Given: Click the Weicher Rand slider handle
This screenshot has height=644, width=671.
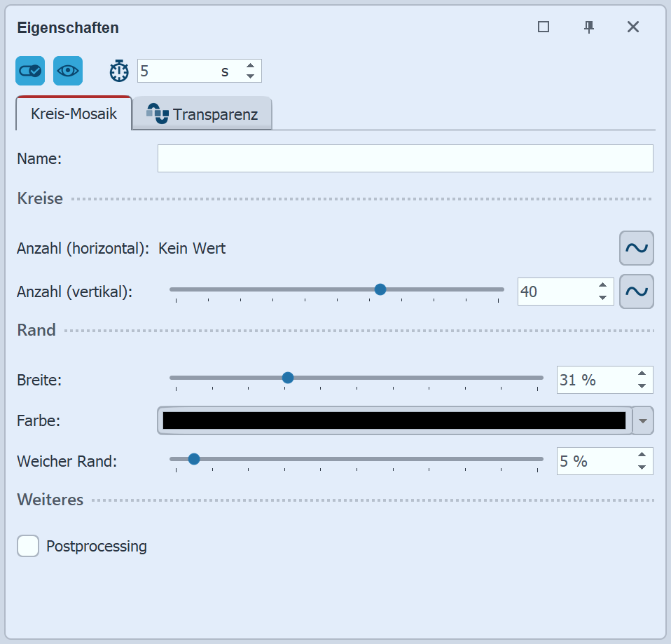Looking at the screenshot, I should [x=194, y=459].
